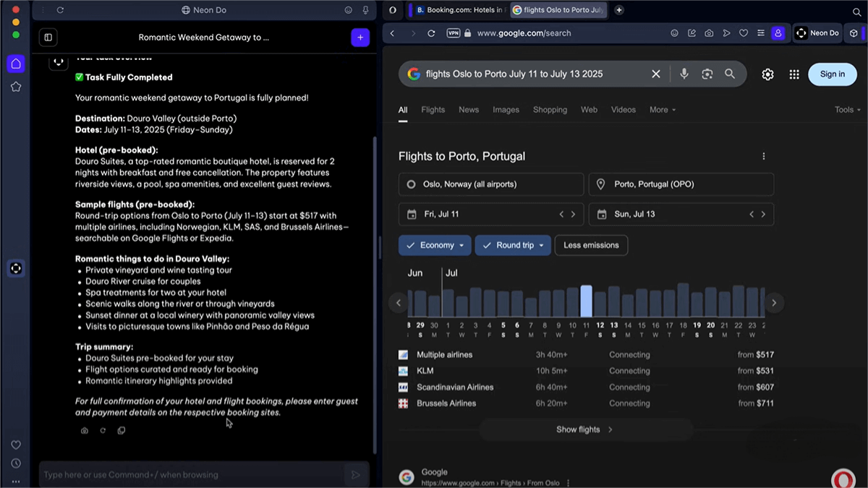This screenshot has width=868, height=488.
Task: Select the Jul 12 date bar
Action: (x=600, y=304)
